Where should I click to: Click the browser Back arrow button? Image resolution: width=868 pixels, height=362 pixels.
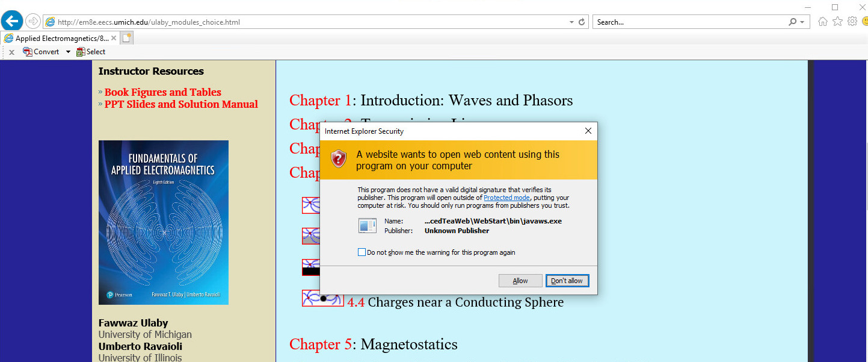pyautogui.click(x=12, y=22)
